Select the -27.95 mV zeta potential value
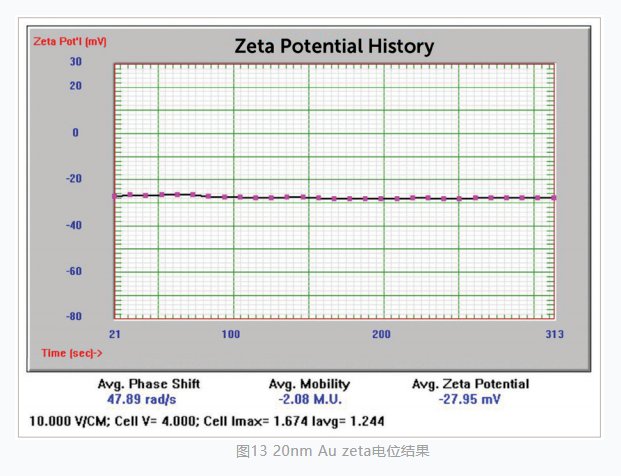Image resolution: width=621 pixels, height=476 pixels. click(471, 398)
